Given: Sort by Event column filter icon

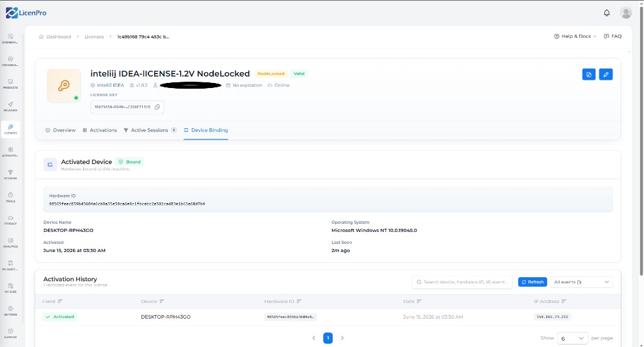Looking at the screenshot, I should 60,301.
